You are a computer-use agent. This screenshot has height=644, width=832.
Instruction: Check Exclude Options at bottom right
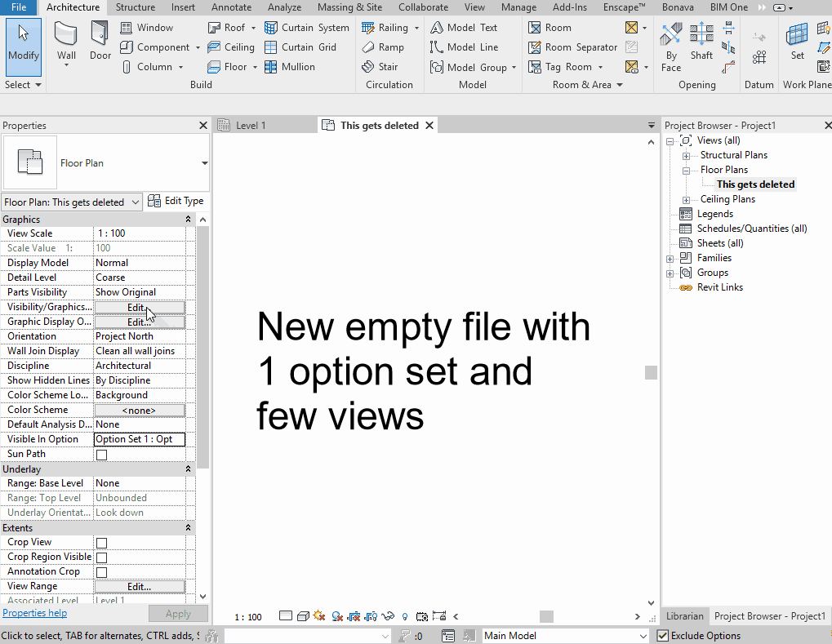click(x=663, y=635)
